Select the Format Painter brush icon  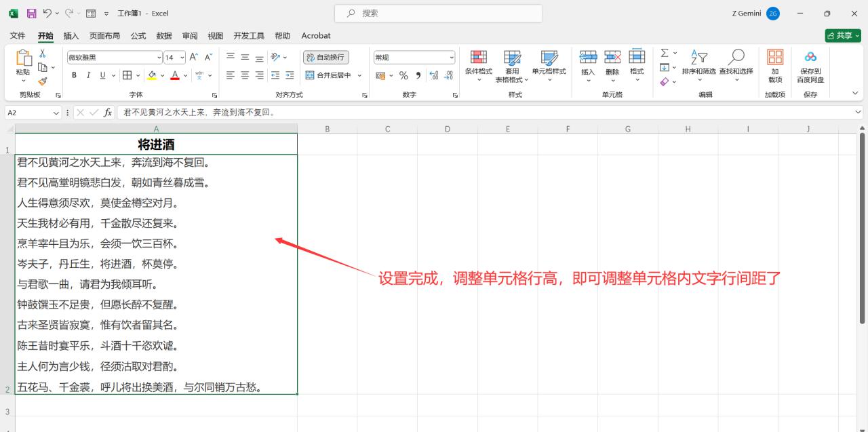pyautogui.click(x=42, y=81)
